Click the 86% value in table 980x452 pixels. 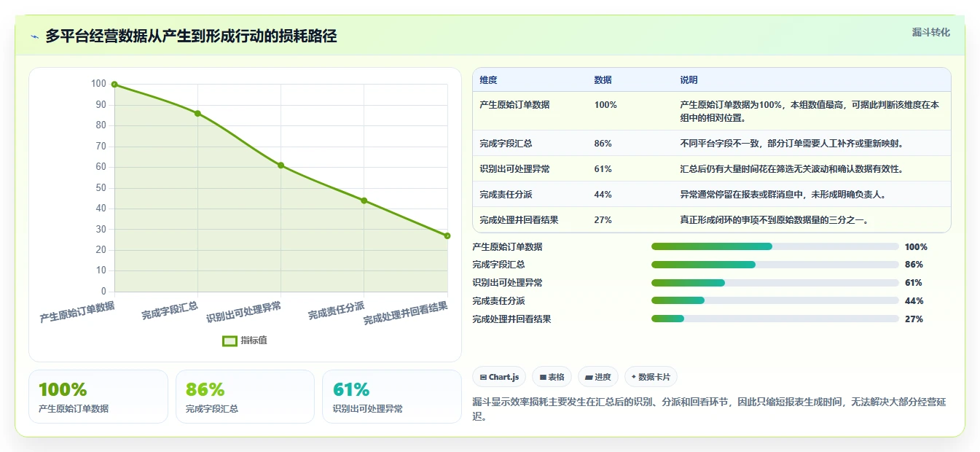pyautogui.click(x=603, y=144)
